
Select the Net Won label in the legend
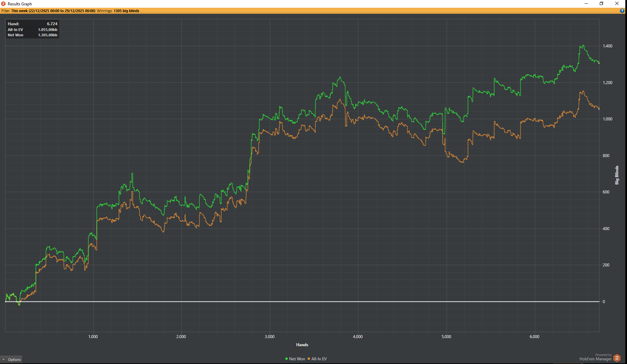click(297, 359)
